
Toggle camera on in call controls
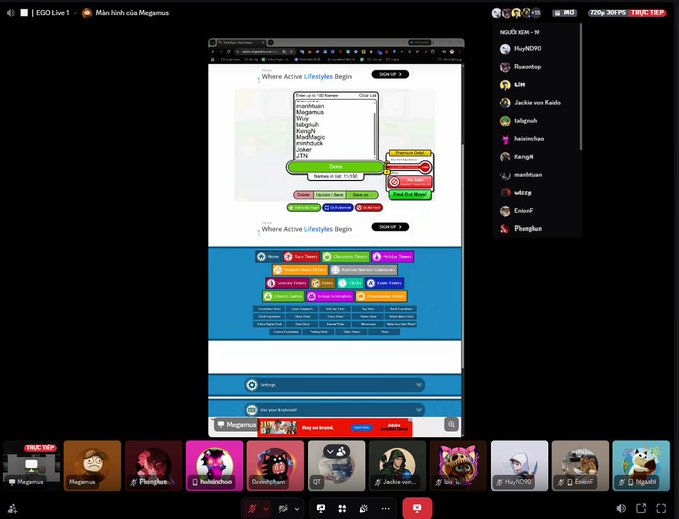click(283, 509)
